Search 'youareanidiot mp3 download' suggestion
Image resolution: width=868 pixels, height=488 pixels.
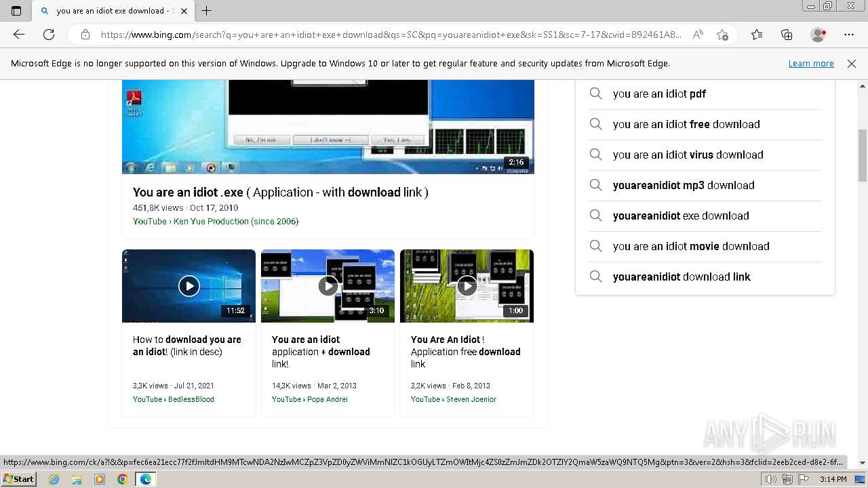tap(705, 186)
